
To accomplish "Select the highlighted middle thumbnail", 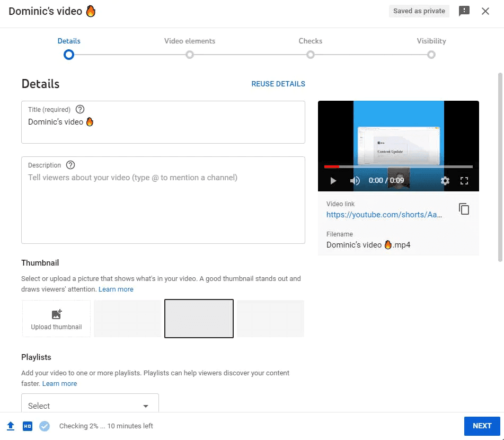I will pos(199,319).
